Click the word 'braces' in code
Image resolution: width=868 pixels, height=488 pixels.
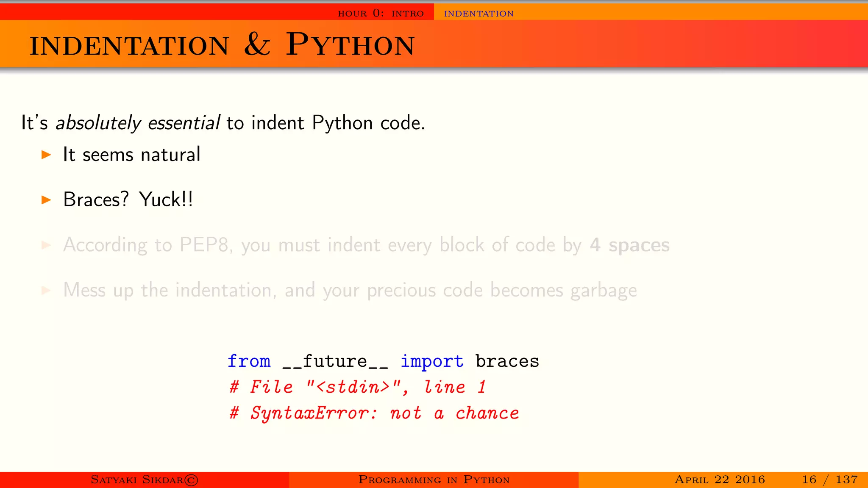click(507, 361)
